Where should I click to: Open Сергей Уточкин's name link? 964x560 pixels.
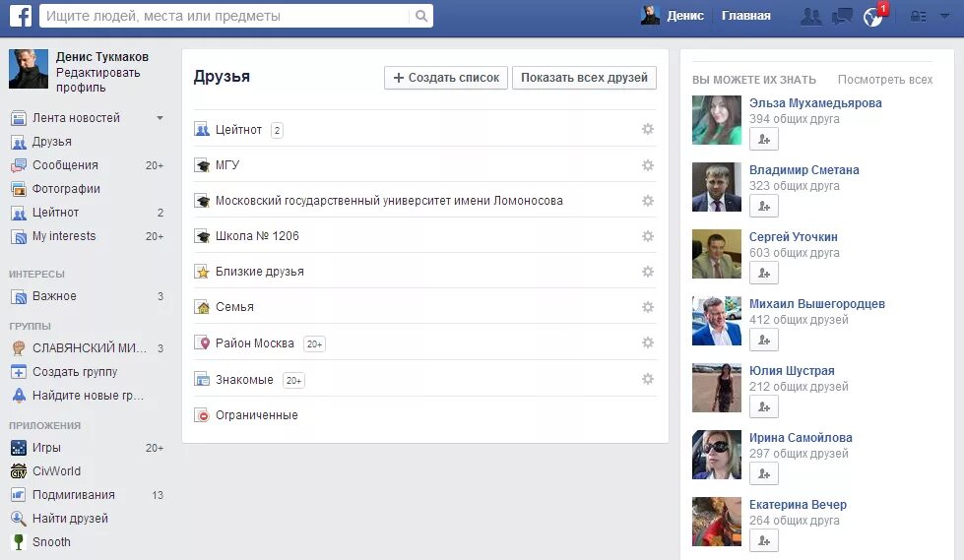click(793, 236)
